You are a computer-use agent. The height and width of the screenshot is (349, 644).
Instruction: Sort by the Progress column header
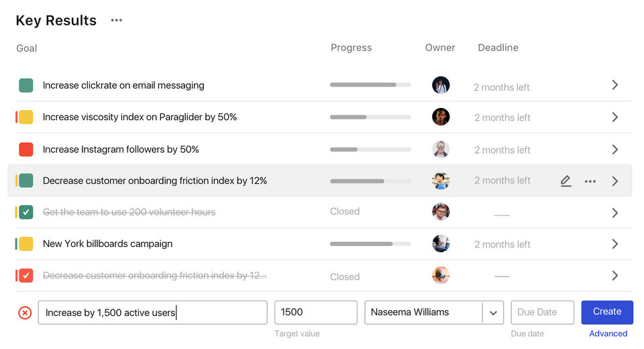click(351, 48)
